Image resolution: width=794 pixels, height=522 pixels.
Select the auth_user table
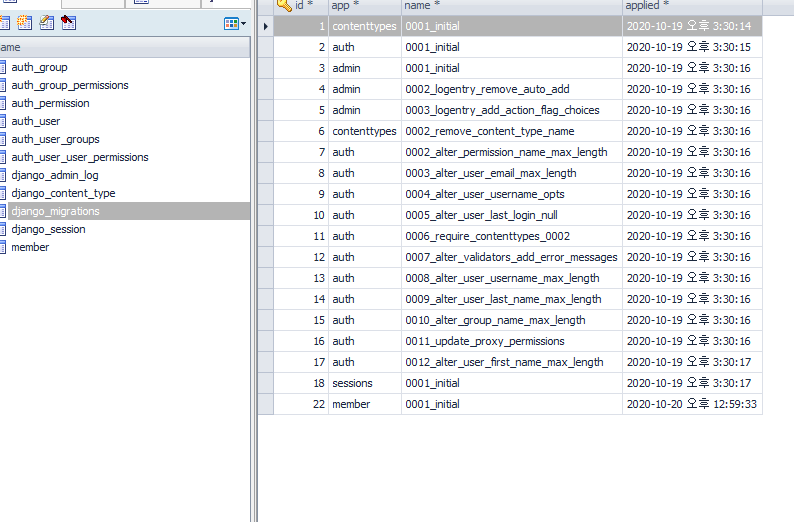tap(35, 122)
